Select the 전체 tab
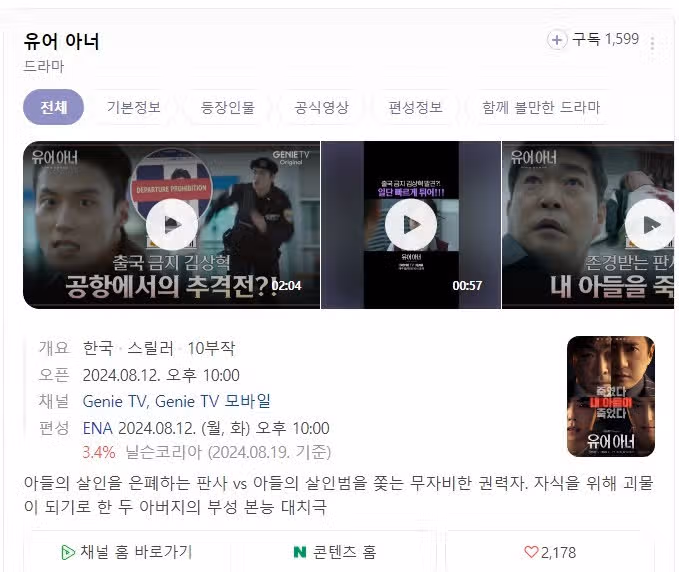Viewport: 679px width, 572px height. coord(54,107)
